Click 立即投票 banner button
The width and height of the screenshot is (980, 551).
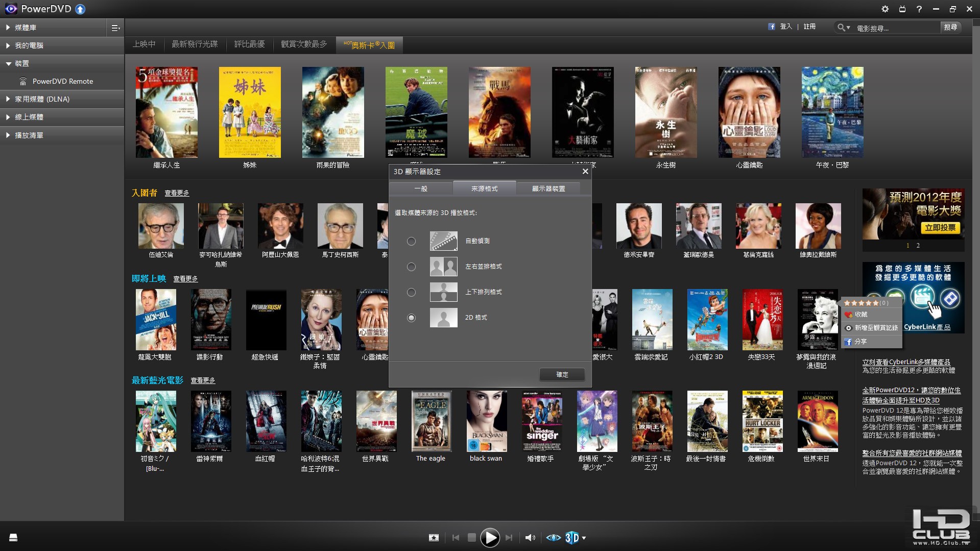940,228
